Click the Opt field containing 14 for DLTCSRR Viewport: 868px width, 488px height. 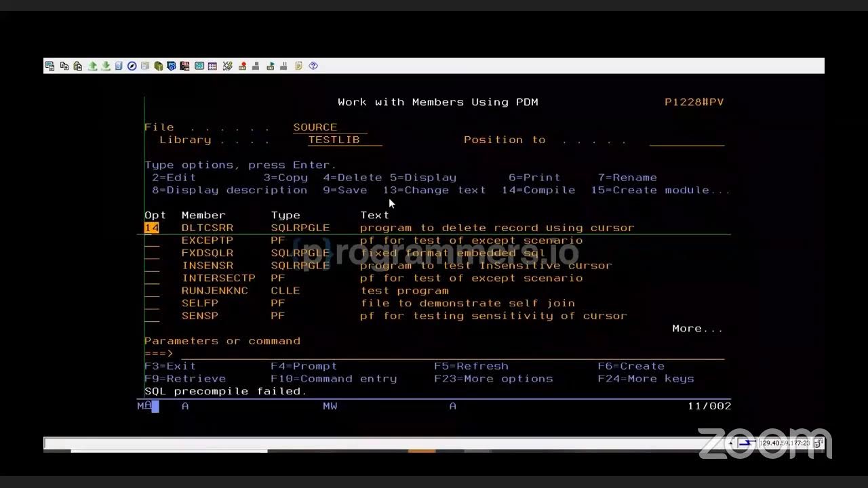coord(152,228)
